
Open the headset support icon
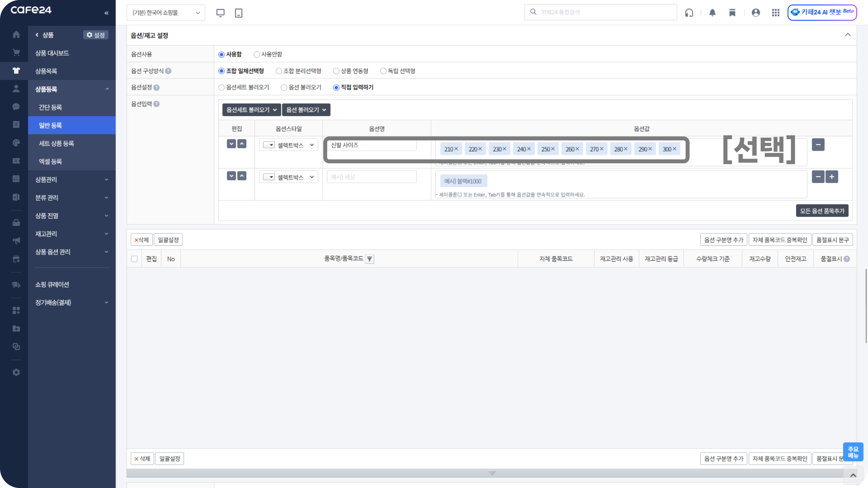689,13
